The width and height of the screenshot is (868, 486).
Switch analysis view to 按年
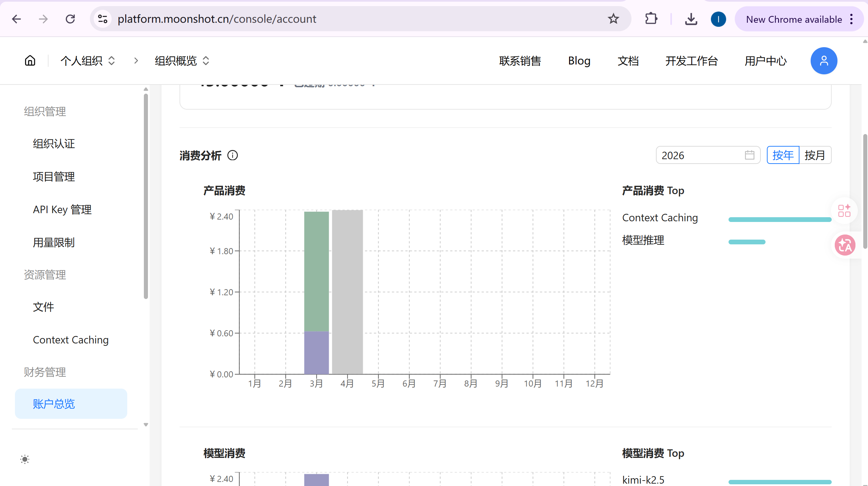click(x=783, y=155)
